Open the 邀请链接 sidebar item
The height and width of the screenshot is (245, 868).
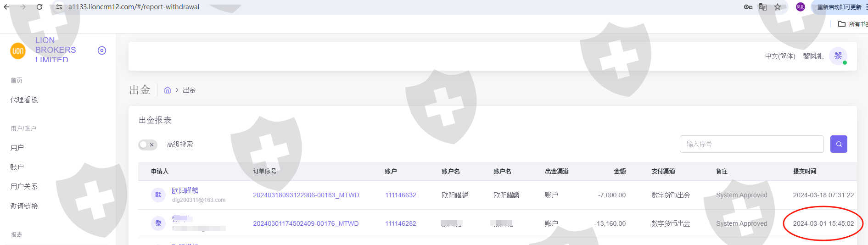pos(24,206)
